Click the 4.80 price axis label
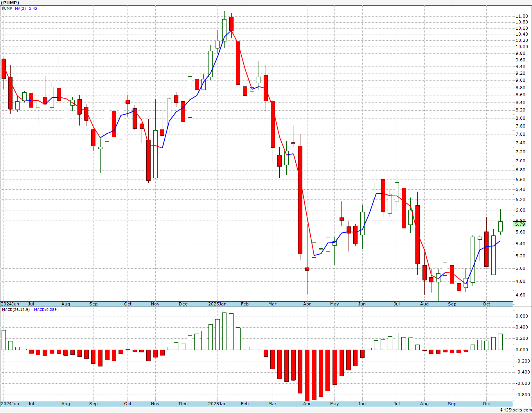 [520, 281]
